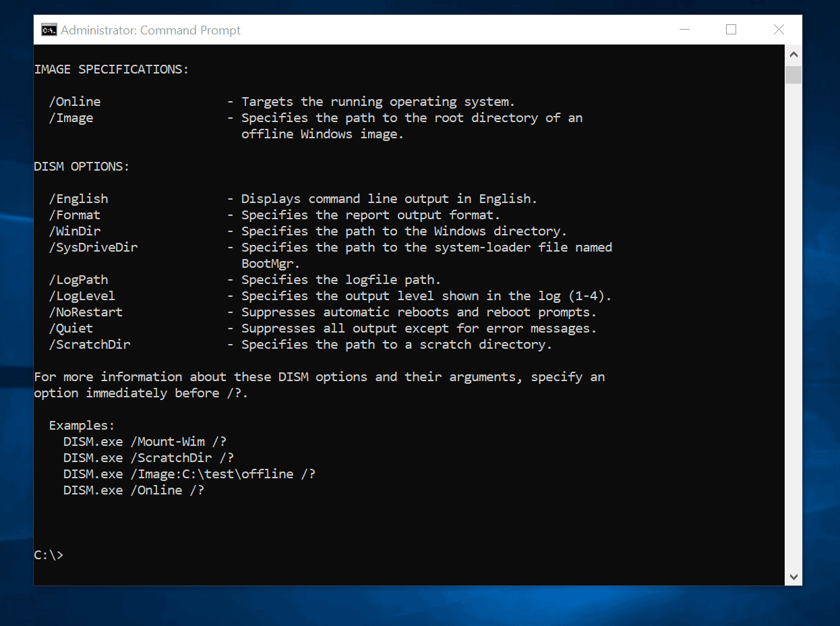This screenshot has width=840, height=626.
Task: Minimize the Command Prompt window
Action: pyautogui.click(x=685, y=30)
